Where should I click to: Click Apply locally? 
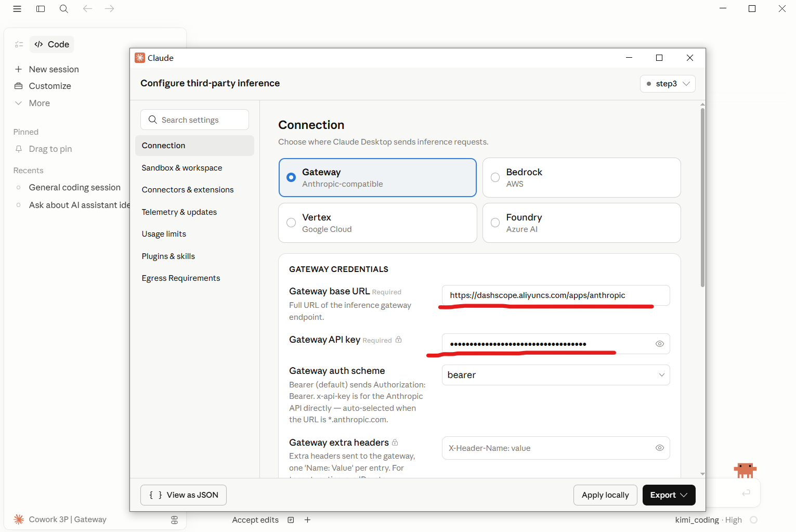[x=605, y=495]
